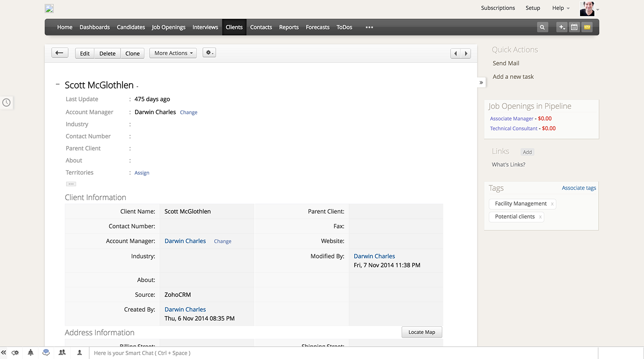This screenshot has height=359, width=644.
Task: Open the More Actions dropdown
Action: [x=173, y=53]
